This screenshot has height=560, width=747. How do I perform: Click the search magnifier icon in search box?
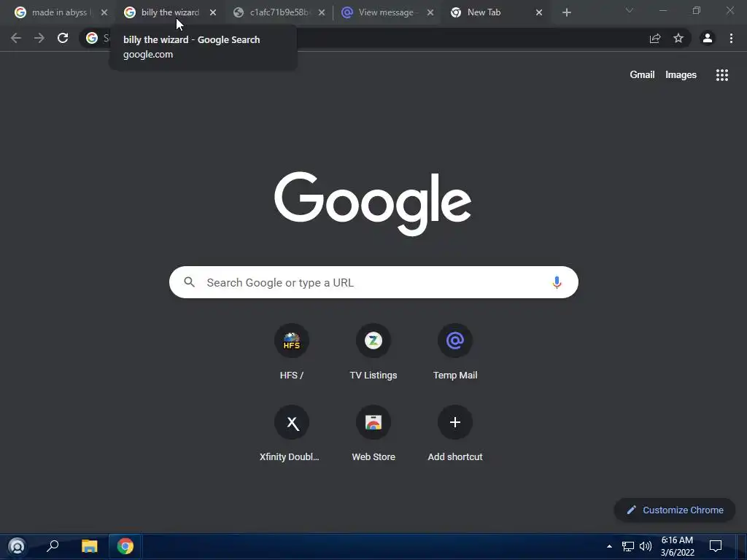[x=189, y=282]
